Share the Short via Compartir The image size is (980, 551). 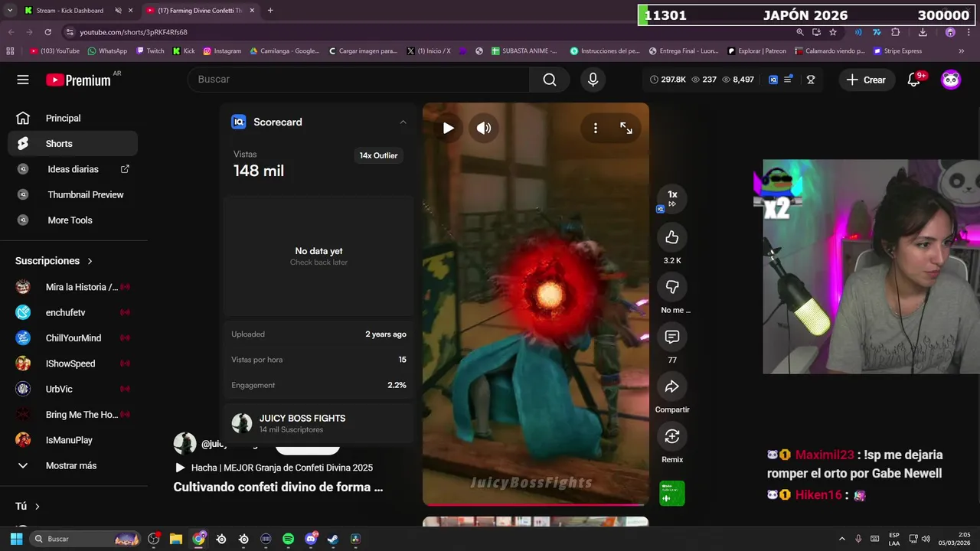[x=672, y=386]
